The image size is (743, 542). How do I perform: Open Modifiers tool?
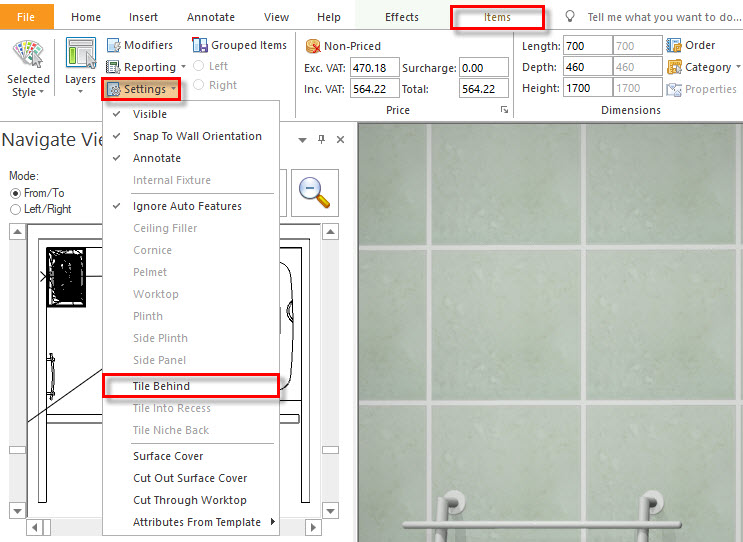[x=140, y=45]
